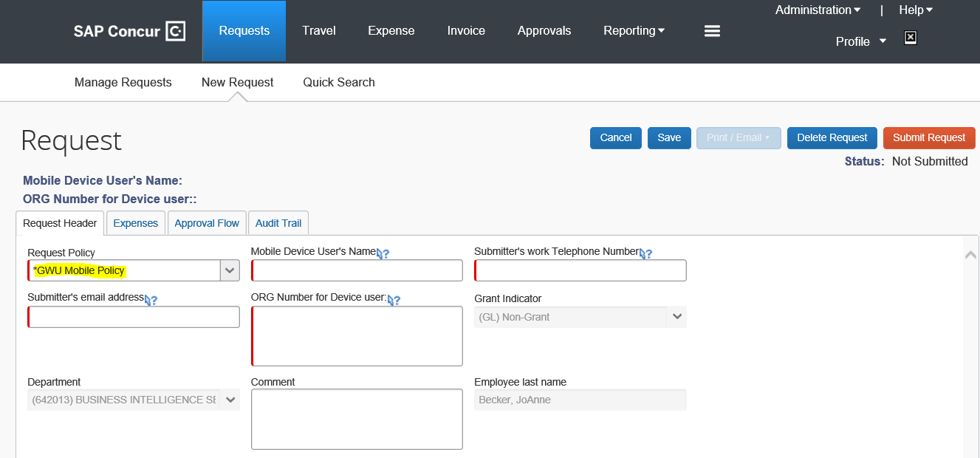Screen dimensions: 980x458
Task: Expand the Request Policy dropdown
Action: pyautogui.click(x=230, y=271)
